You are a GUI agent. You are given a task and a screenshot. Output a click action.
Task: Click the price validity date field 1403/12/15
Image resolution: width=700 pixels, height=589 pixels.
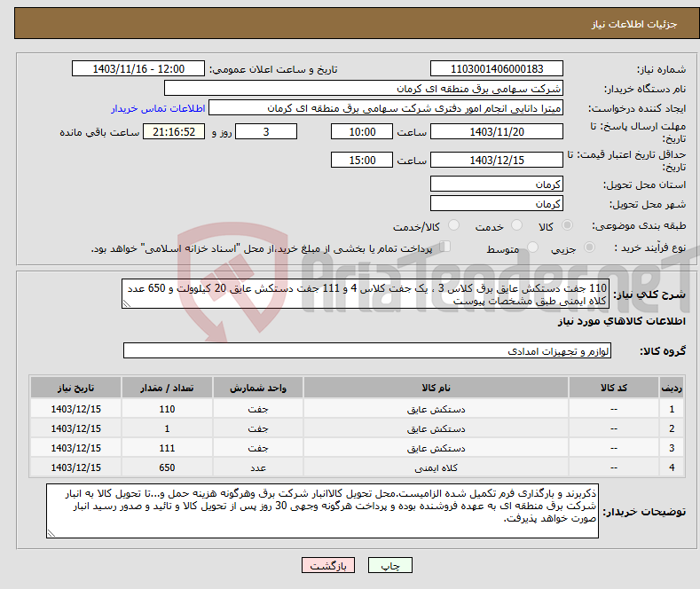(x=497, y=160)
